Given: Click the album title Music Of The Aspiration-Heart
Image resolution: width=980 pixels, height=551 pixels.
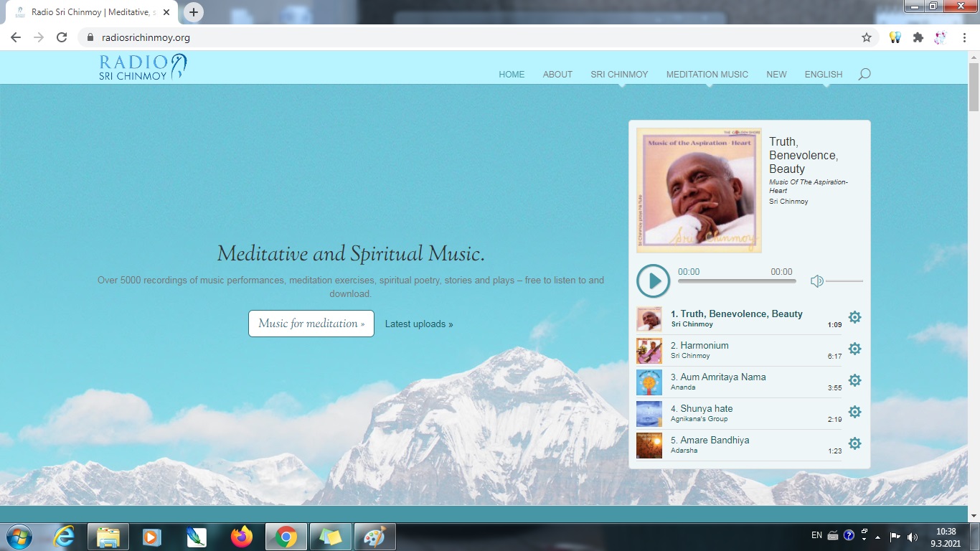Looking at the screenshot, I should (809, 186).
